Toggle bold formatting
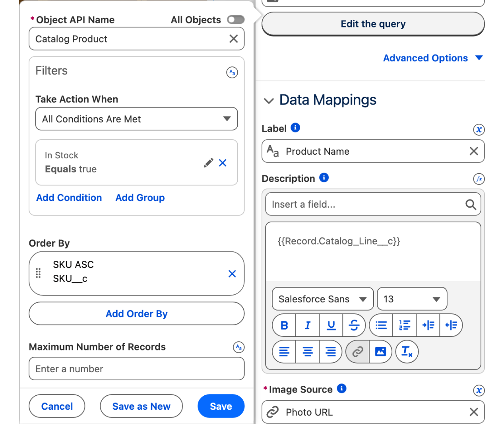 click(x=284, y=325)
